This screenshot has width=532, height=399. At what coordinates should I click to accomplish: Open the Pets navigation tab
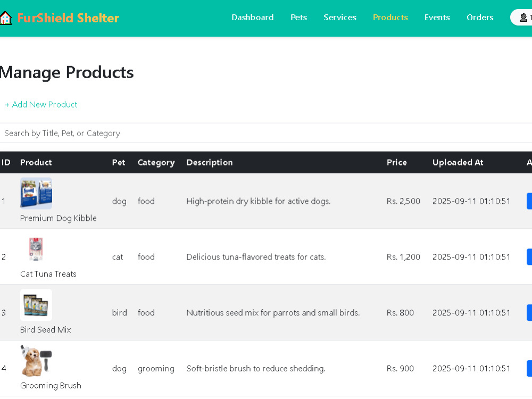point(298,18)
